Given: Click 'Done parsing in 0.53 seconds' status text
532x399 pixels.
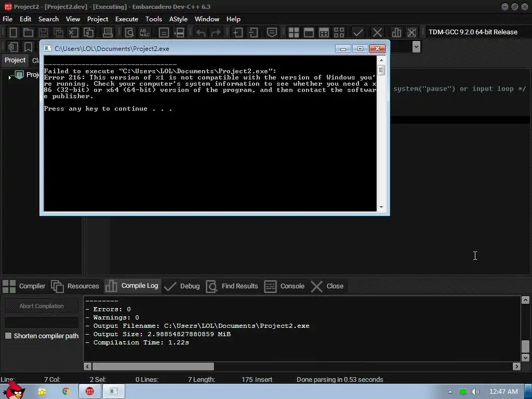Looking at the screenshot, I should 340,380.
